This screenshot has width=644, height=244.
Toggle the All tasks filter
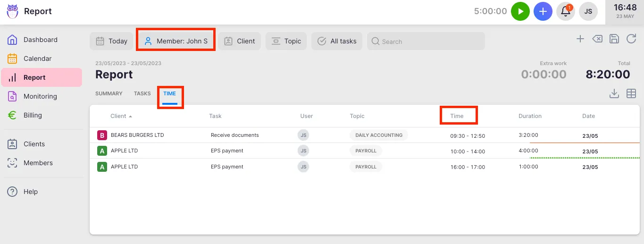tap(337, 41)
